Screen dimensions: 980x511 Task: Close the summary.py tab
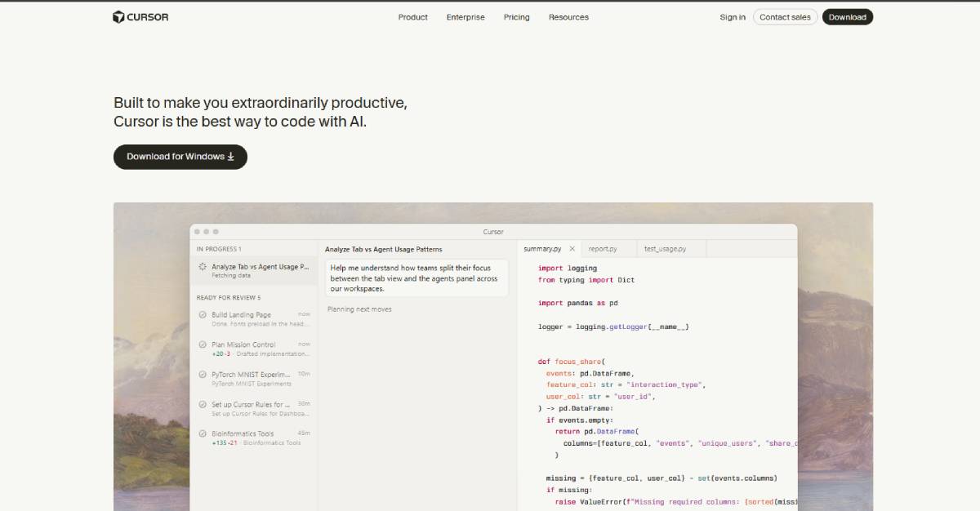tap(572, 249)
